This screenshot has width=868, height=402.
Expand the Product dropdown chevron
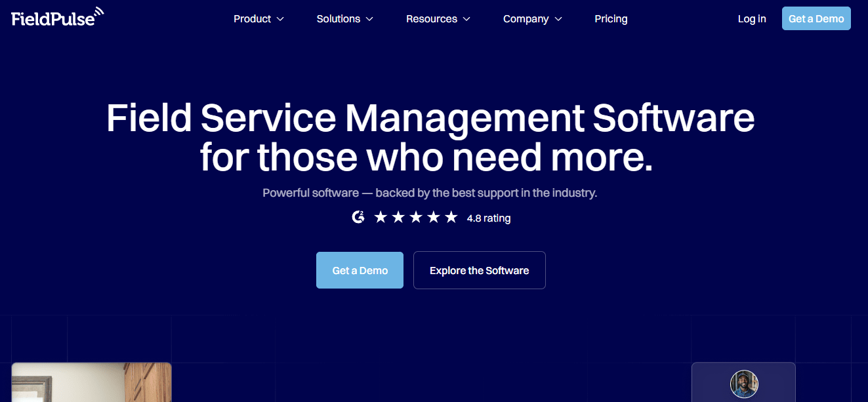click(x=280, y=19)
